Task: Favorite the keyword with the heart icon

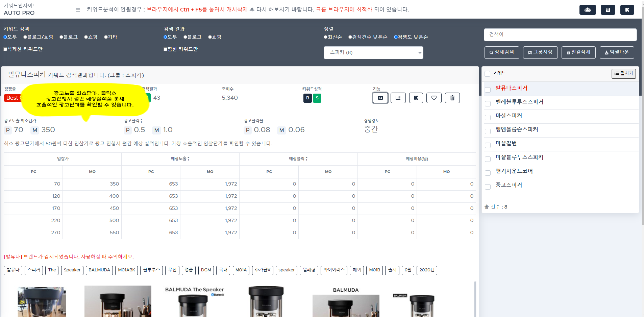Action: [x=434, y=98]
